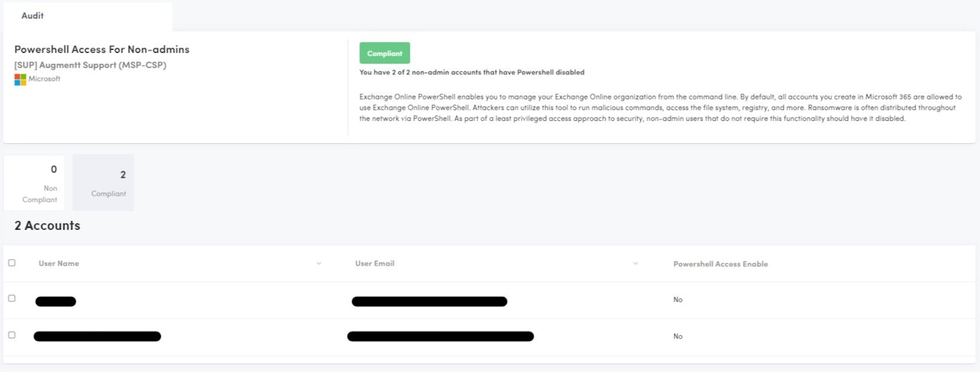Open the Audit tab
Image resolution: width=980 pixels, height=372 pixels.
[x=32, y=15]
